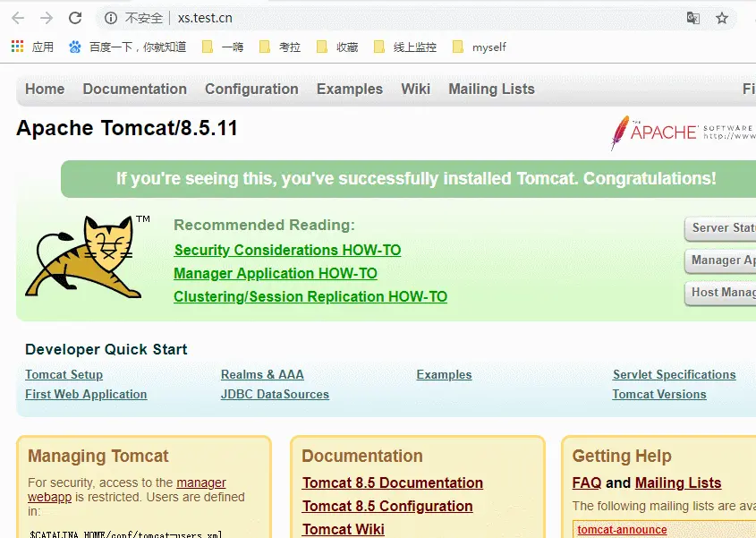756x538 pixels.
Task: Open the myself bookmark folder
Action: pos(480,47)
